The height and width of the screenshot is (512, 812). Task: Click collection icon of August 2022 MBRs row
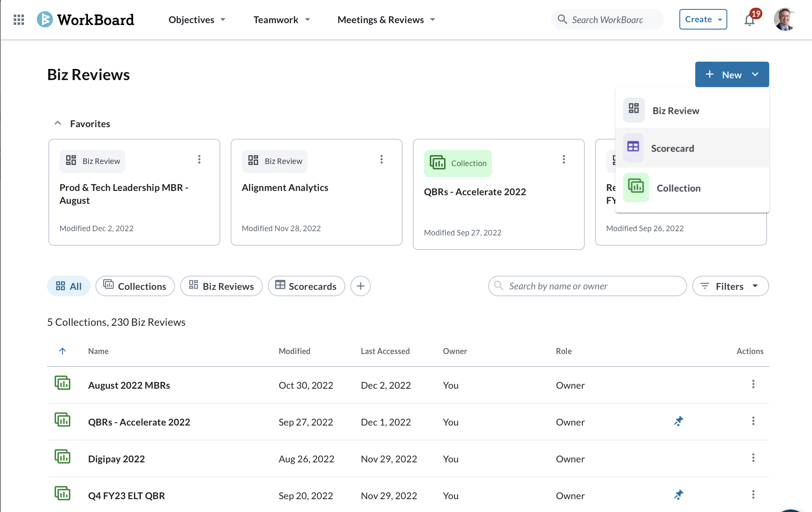(x=62, y=383)
